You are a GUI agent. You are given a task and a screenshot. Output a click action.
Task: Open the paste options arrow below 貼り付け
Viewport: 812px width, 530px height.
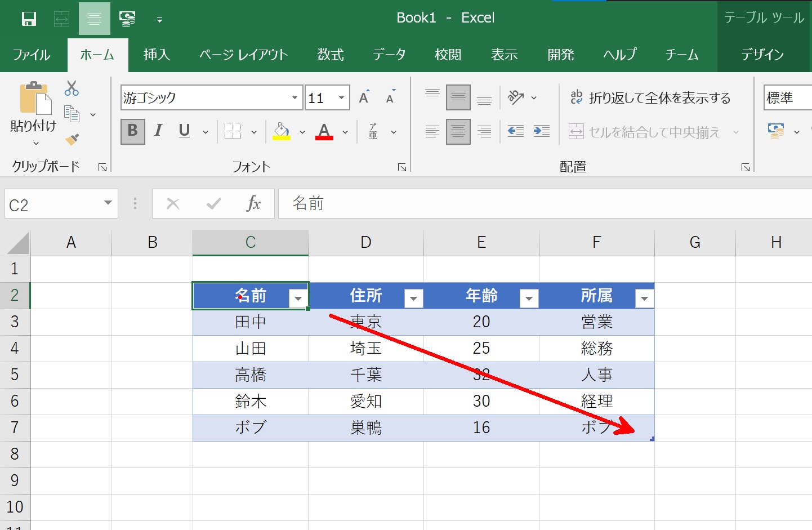click(x=35, y=144)
